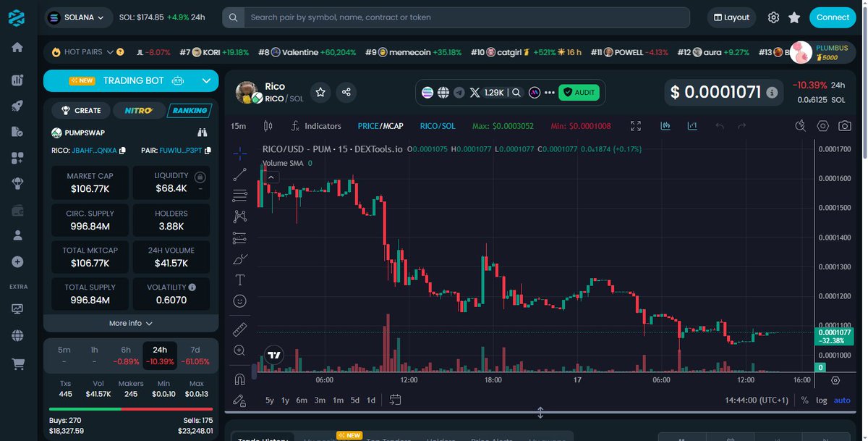
Task: Open the Home icon in the sidebar
Action: point(17,48)
